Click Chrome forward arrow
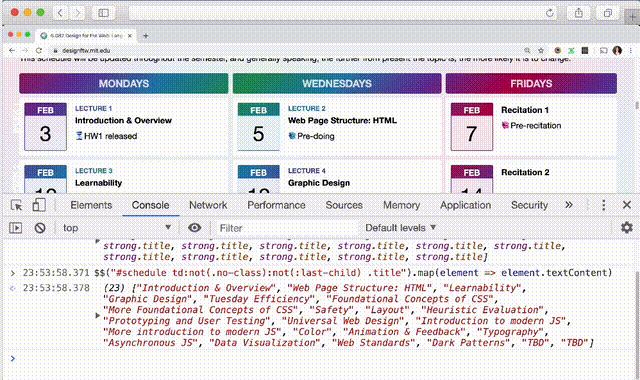This screenshot has width=640, height=380. pos(25,50)
